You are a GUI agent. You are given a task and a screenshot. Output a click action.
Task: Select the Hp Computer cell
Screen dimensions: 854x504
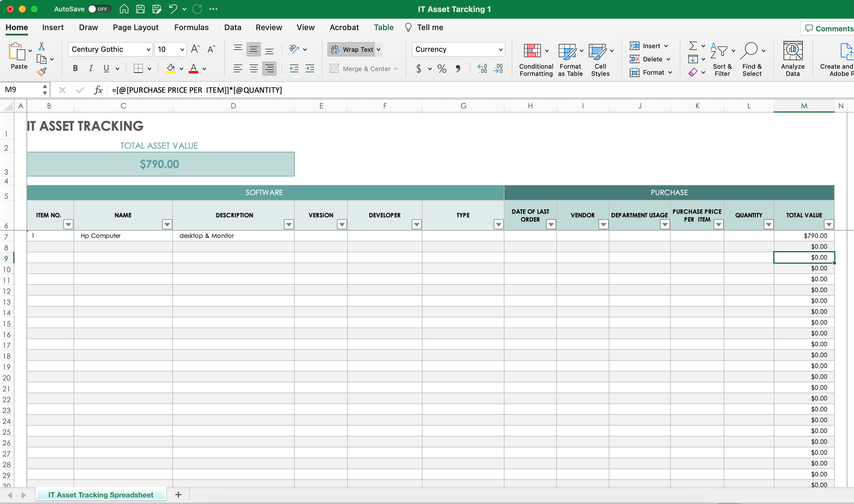pyautogui.click(x=123, y=236)
